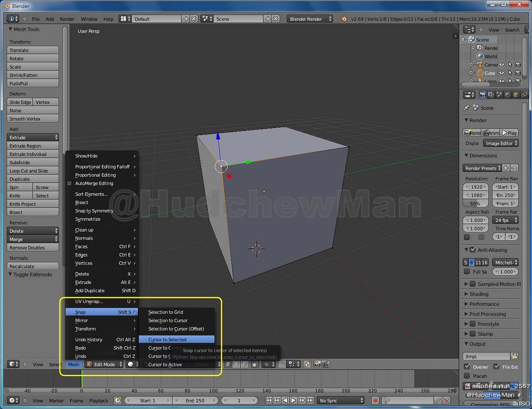Open the Blender Render engine dropdown
532x409 pixels.
[x=310, y=18]
